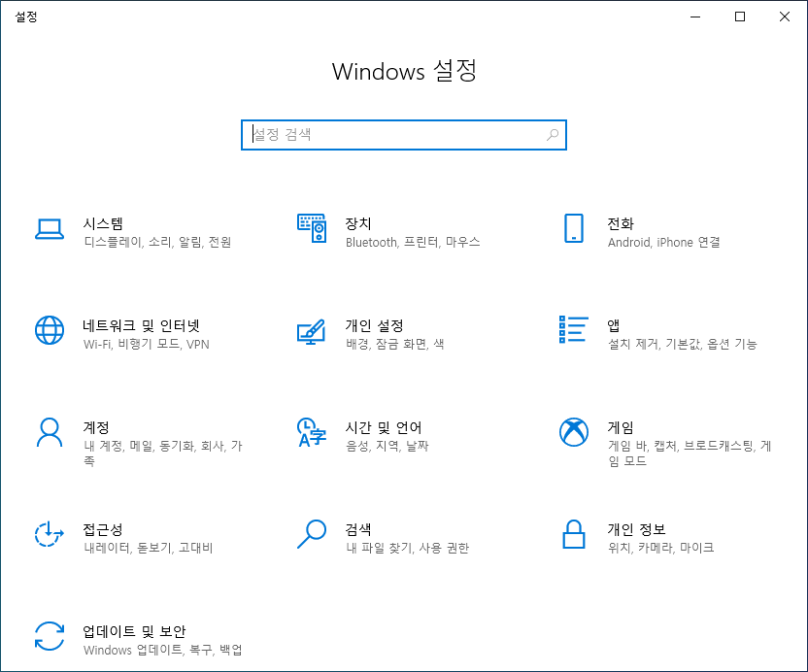Screen dimensions: 808x672
Task: Select the 업데이트 및 보안 title text
Action: click(x=134, y=631)
